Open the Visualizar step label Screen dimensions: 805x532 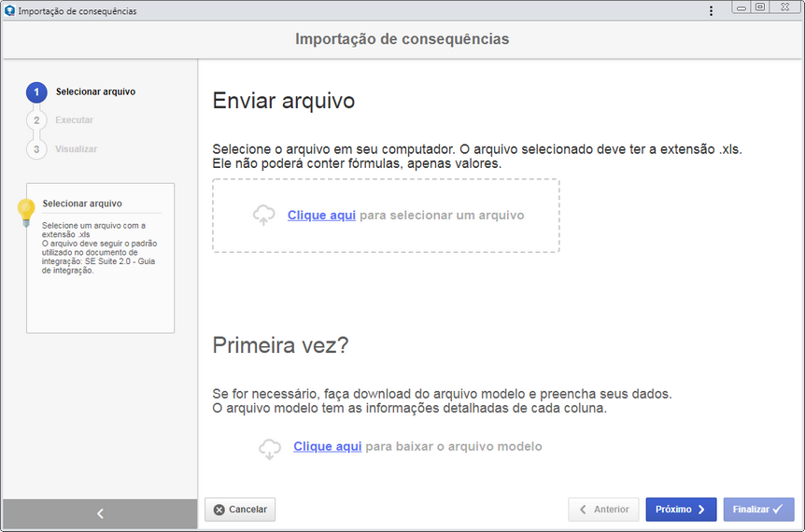click(x=76, y=149)
